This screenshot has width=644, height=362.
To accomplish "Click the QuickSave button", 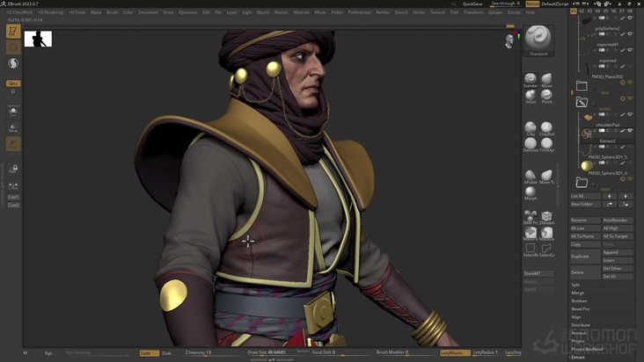I will (472, 4).
